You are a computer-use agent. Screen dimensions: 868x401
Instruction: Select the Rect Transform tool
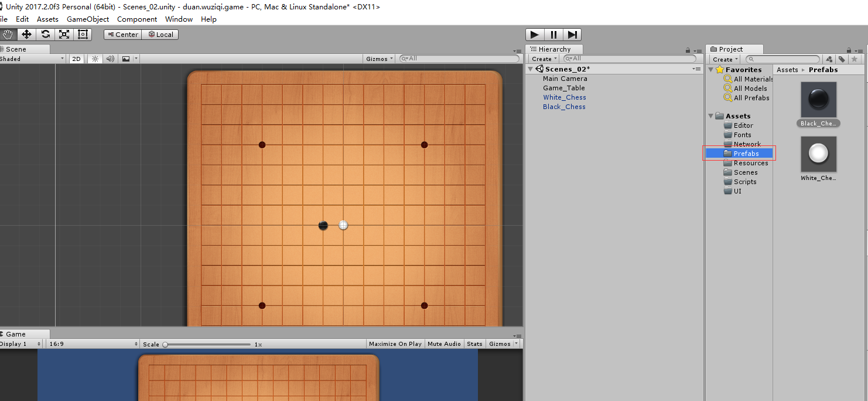(83, 34)
